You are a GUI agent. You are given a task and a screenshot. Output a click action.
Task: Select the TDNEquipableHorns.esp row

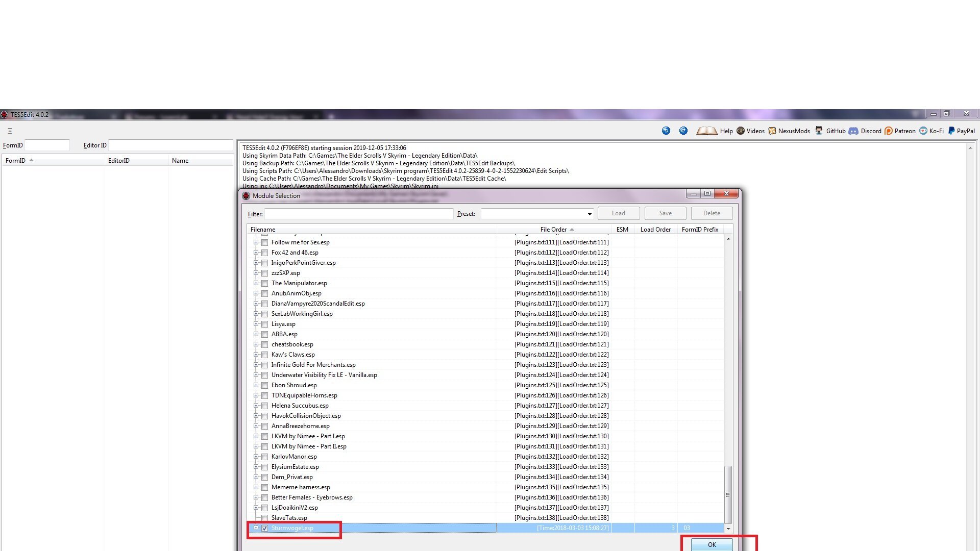[x=486, y=395]
